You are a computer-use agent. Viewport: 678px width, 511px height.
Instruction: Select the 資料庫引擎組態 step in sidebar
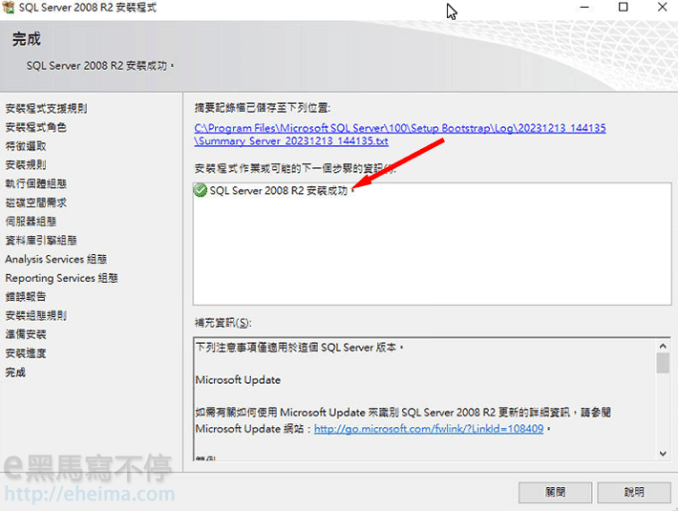point(41,240)
